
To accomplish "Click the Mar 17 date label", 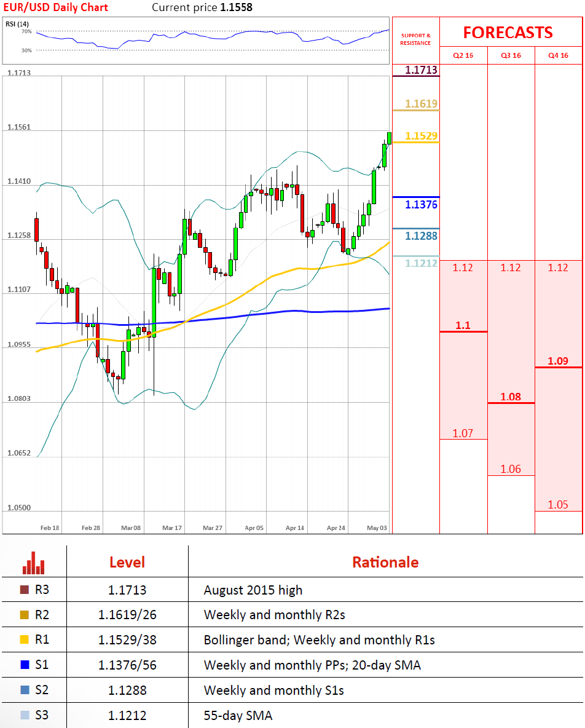I will click(172, 528).
